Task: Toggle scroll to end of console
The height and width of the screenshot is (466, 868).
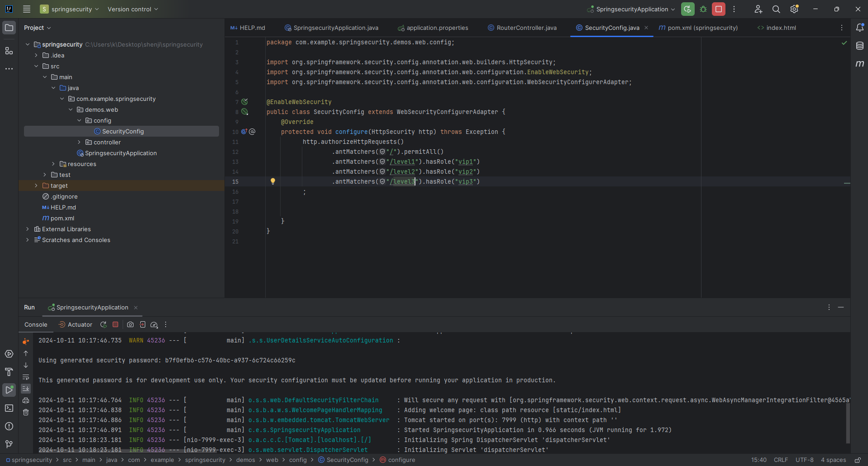Action: tap(26, 389)
